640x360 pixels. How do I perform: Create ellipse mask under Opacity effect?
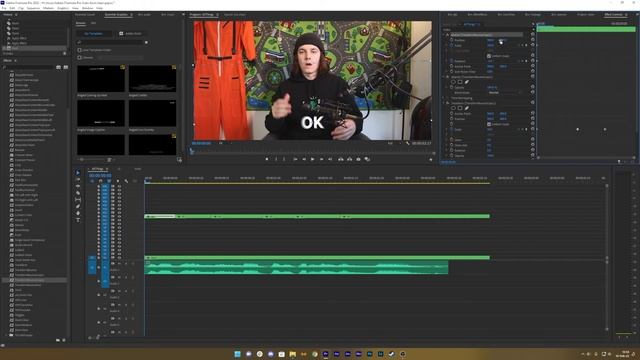click(x=453, y=82)
